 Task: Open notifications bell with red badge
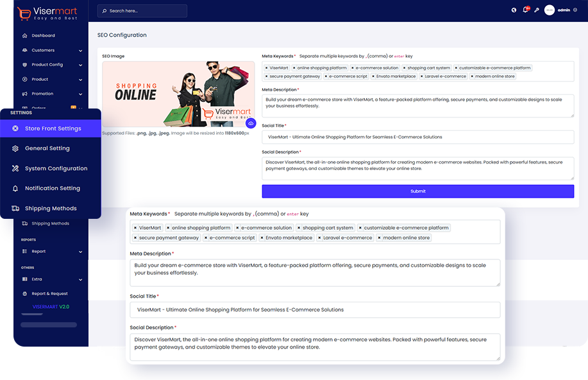click(526, 10)
